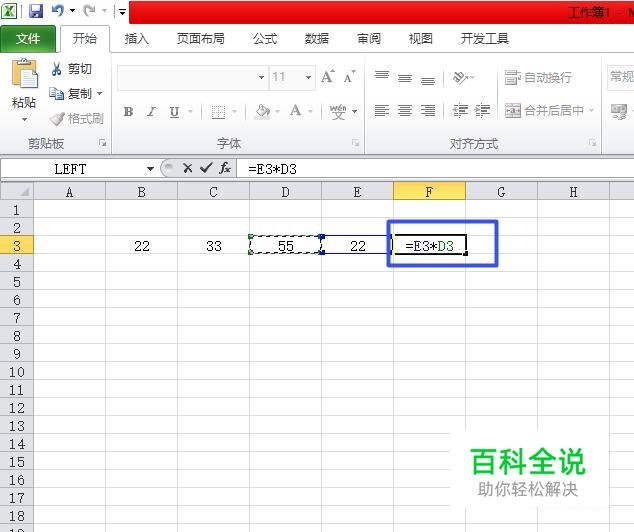Click the Redo arrow icon
The height and width of the screenshot is (532, 634).
tap(89, 11)
